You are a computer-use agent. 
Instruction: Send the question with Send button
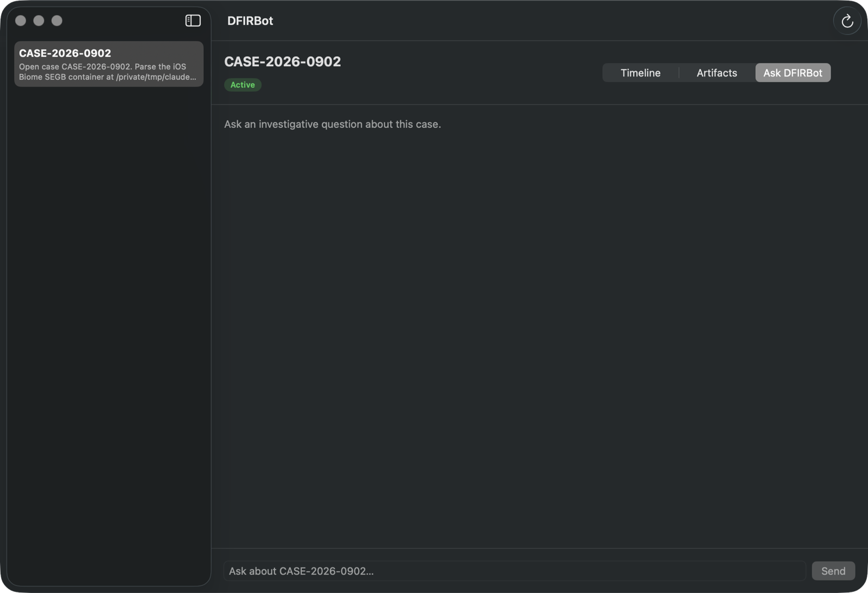point(833,571)
